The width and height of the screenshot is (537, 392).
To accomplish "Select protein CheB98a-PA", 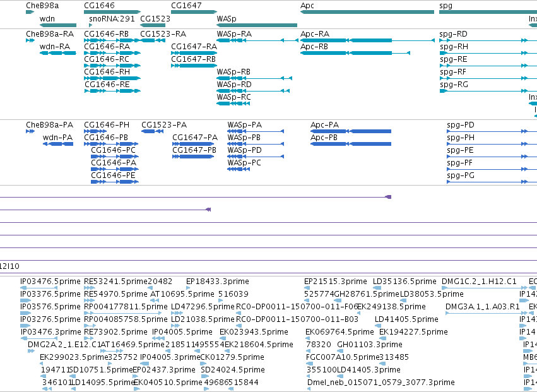I will tap(49, 125).
